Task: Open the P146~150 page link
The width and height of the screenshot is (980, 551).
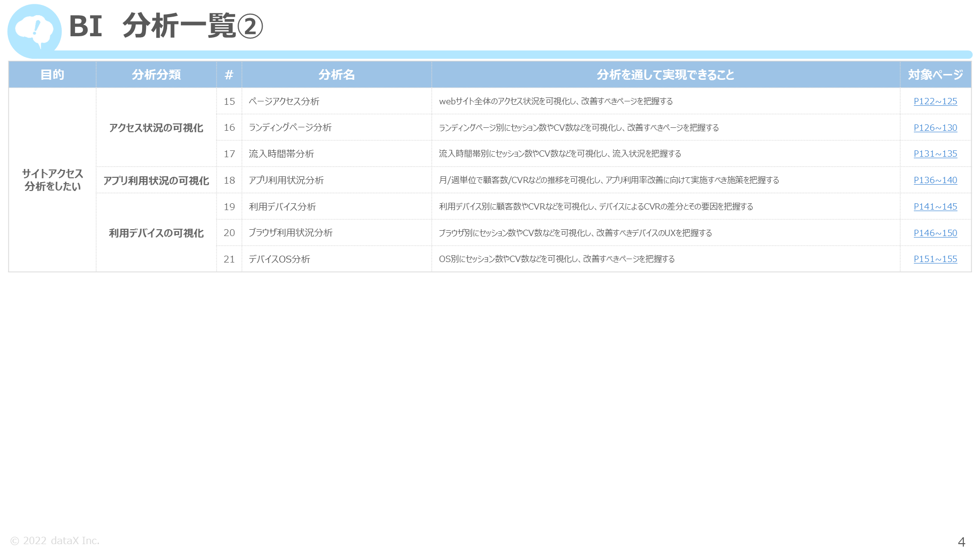Action: click(x=935, y=233)
